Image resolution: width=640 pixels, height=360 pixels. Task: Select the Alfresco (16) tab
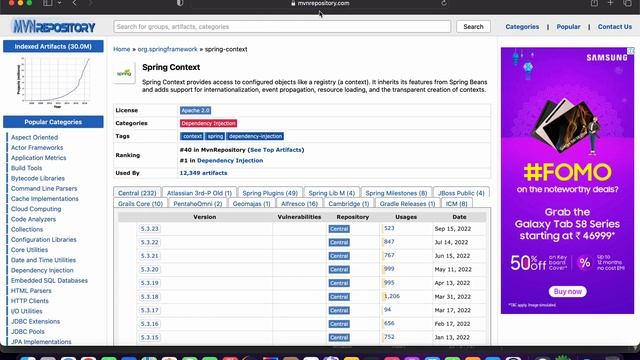[x=299, y=204]
